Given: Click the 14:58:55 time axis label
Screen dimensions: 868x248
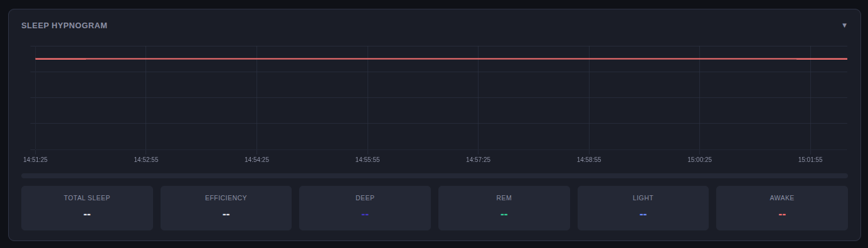Looking at the screenshot, I should coord(589,160).
